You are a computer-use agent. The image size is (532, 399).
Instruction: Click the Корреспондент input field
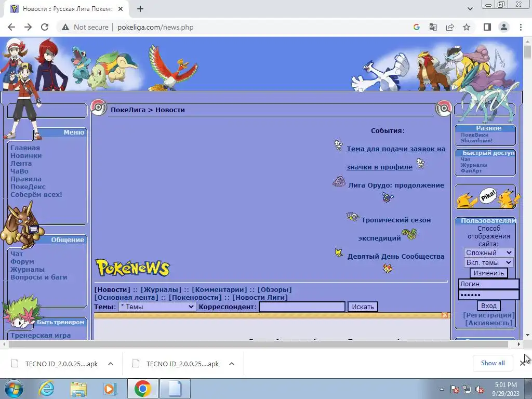coord(302,307)
